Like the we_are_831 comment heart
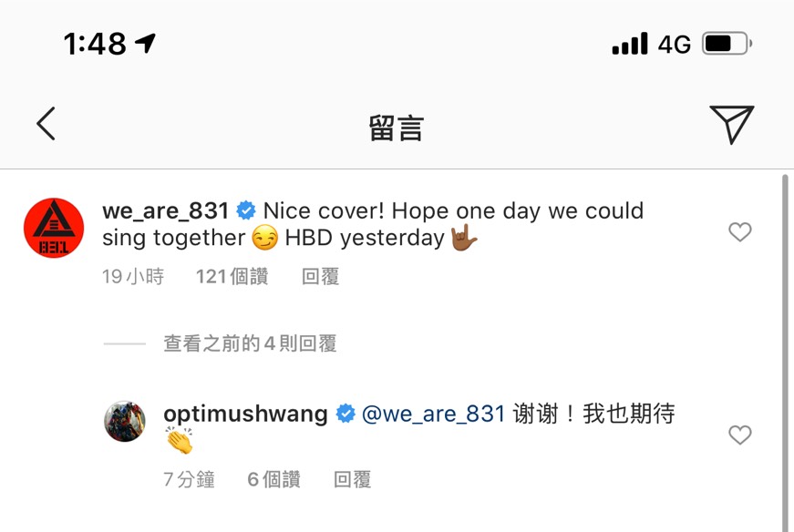794x532 pixels. [x=740, y=231]
